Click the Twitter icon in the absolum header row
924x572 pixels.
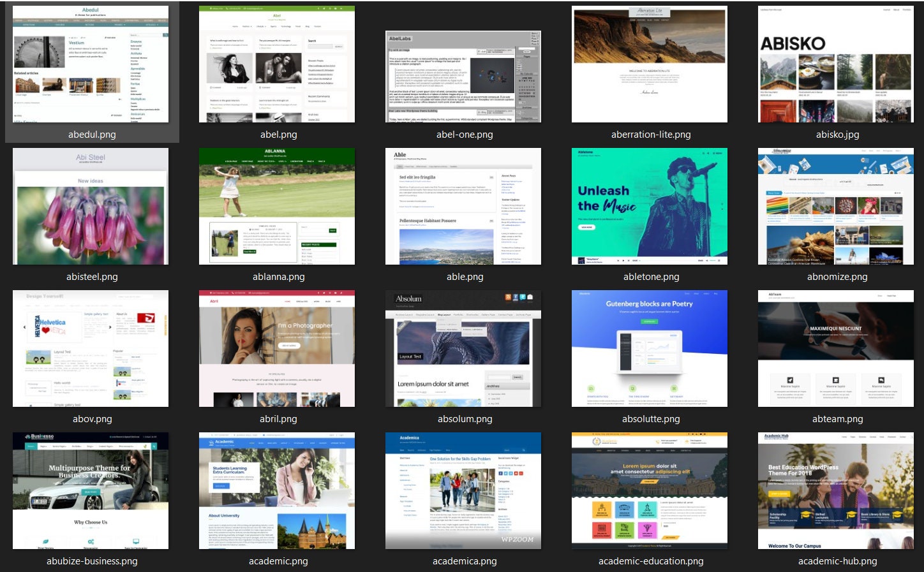tap(523, 298)
